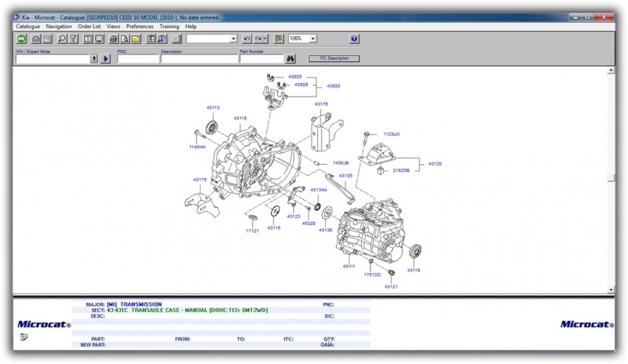Open the Catalogue menu
This screenshot has height=364, width=628.
pyautogui.click(x=28, y=27)
